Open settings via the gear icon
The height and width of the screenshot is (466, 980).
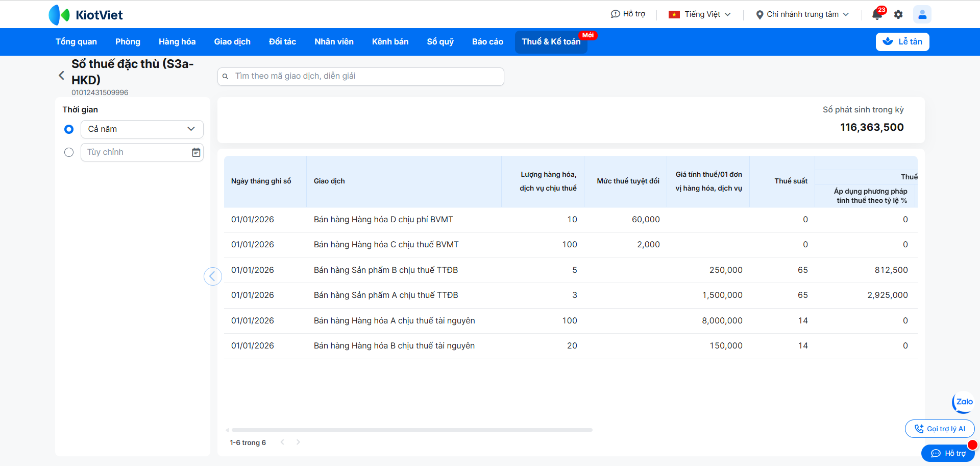[898, 14]
